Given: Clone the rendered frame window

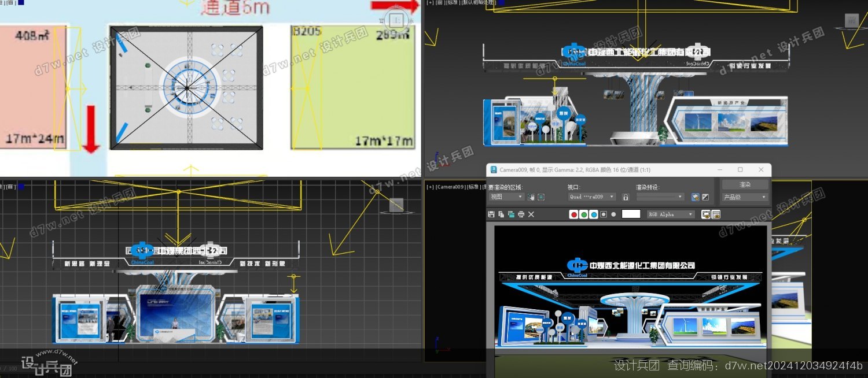Looking at the screenshot, I should click(511, 214).
